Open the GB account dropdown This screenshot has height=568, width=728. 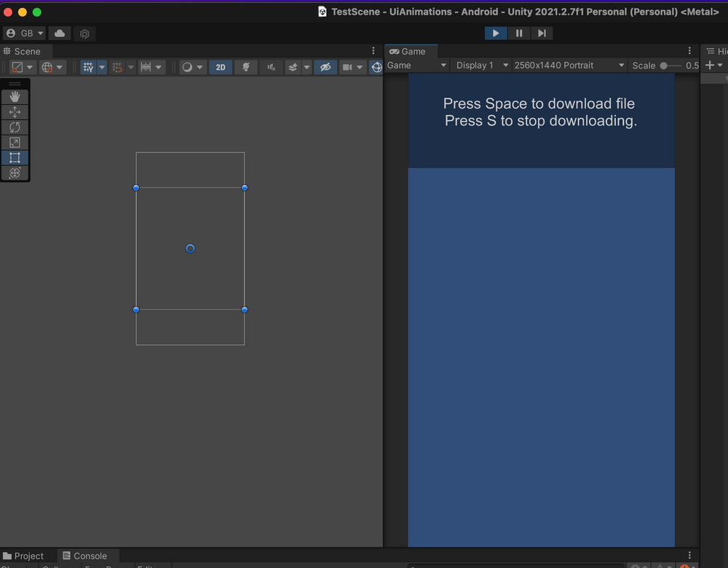[24, 33]
